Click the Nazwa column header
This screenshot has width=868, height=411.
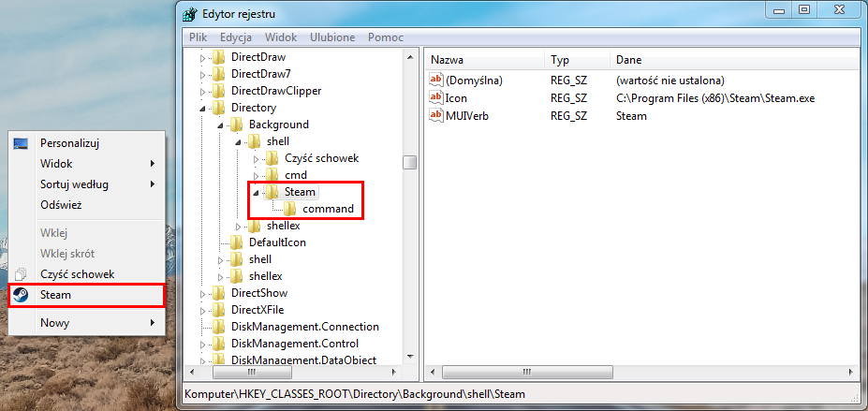(485, 60)
